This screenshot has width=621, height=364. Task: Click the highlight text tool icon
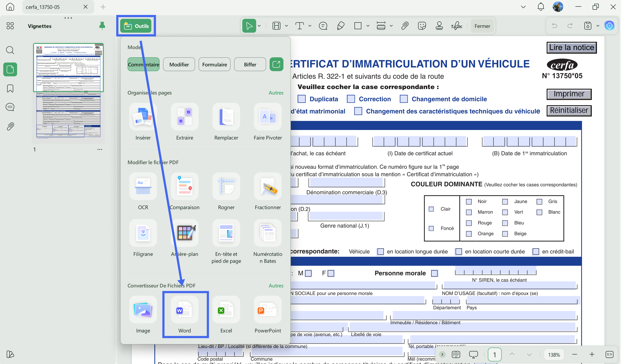(x=276, y=26)
